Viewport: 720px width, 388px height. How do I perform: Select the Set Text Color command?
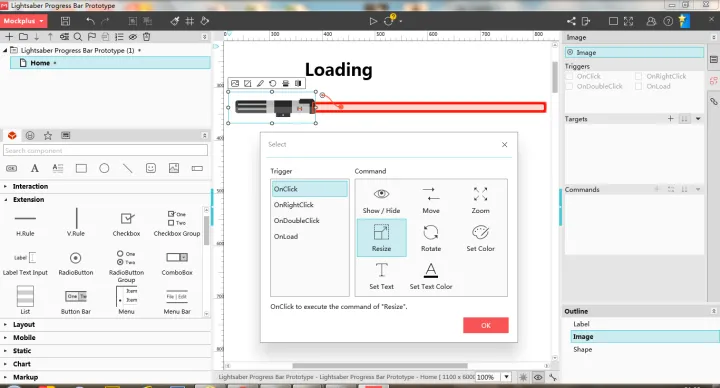[431, 276]
